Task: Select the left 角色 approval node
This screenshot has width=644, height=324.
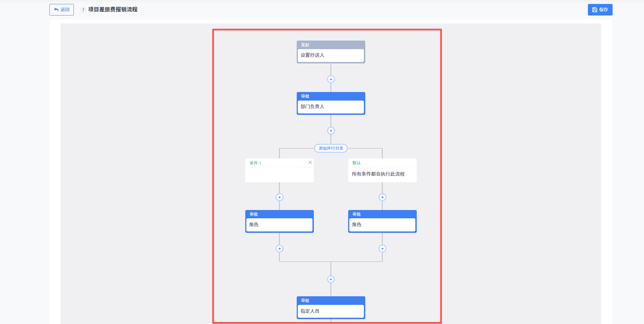Action: click(279, 225)
